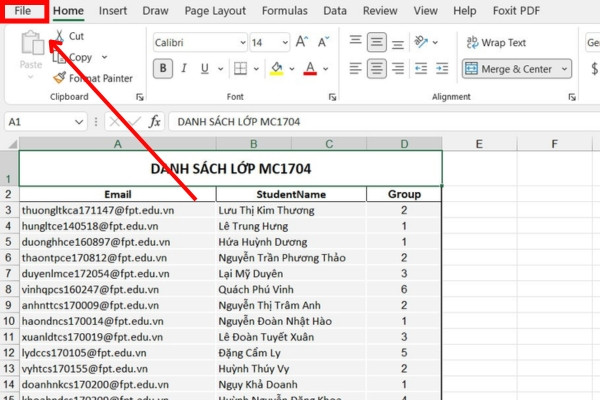Open Alignment settings dialog launcher
This screenshot has width=600, height=400.
572,97
